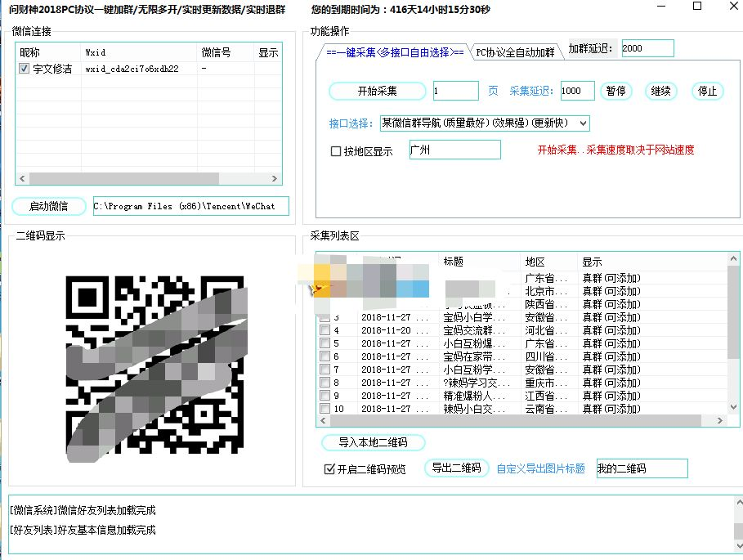Click the 继续 button
Image resolution: width=743 pixels, height=560 pixels.
tap(661, 91)
